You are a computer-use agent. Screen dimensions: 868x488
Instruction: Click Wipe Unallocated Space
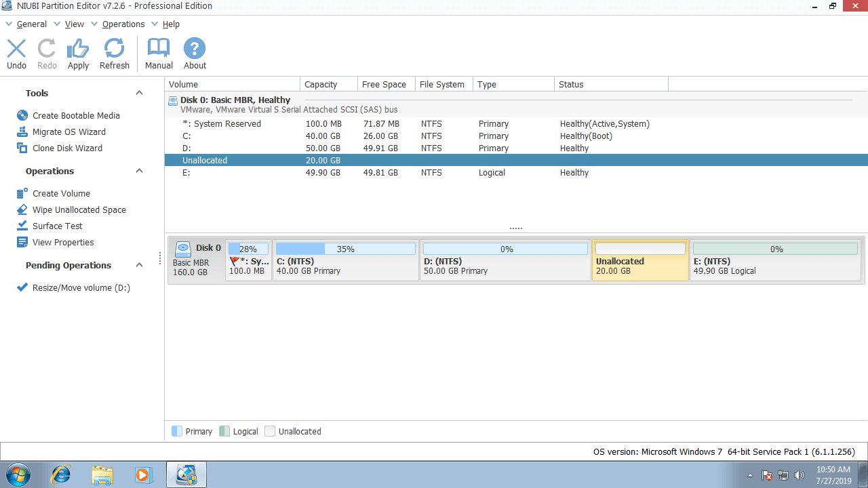point(79,210)
